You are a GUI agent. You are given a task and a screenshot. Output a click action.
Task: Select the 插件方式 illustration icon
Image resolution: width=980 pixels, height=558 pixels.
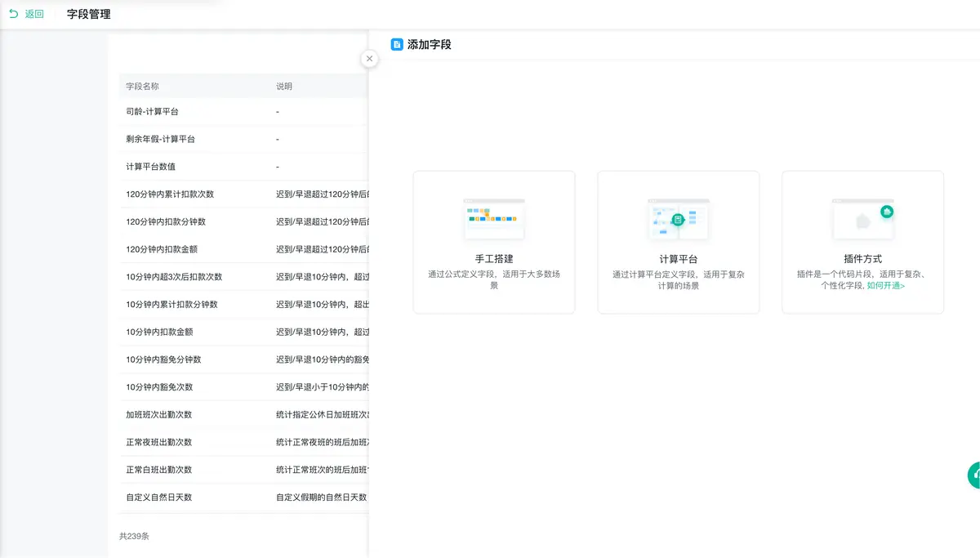(862, 219)
